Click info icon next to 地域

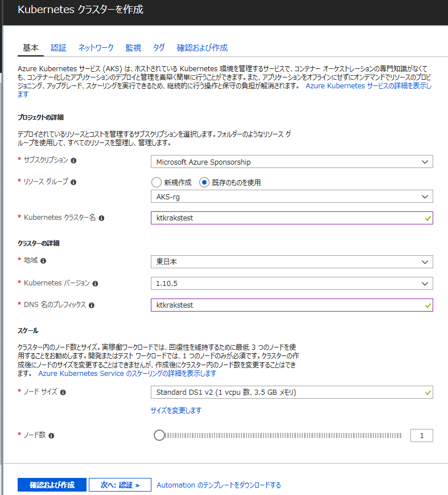click(x=43, y=261)
